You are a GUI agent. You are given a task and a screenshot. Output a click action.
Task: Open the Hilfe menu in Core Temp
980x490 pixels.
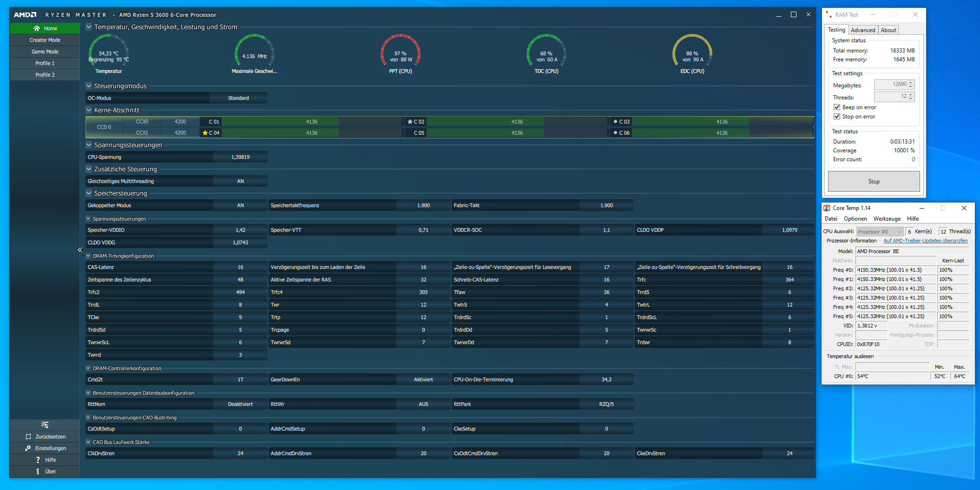click(x=913, y=219)
